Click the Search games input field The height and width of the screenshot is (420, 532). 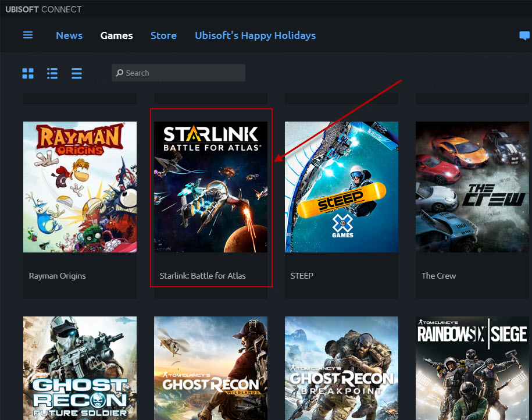tap(178, 73)
